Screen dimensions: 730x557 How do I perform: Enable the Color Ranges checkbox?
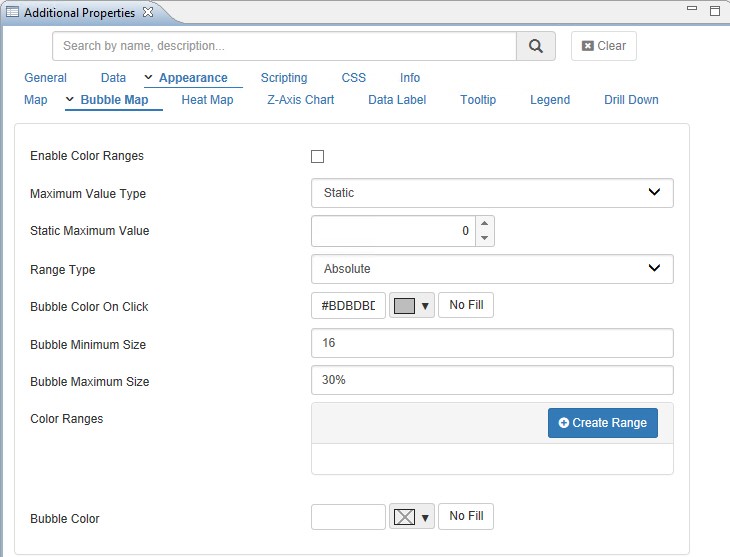tap(318, 156)
